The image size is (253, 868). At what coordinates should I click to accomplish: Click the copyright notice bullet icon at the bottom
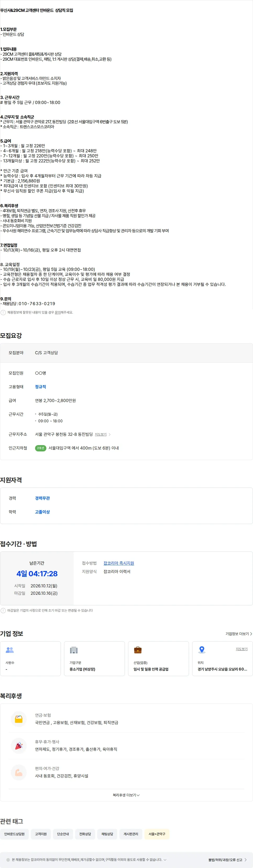(8, 860)
